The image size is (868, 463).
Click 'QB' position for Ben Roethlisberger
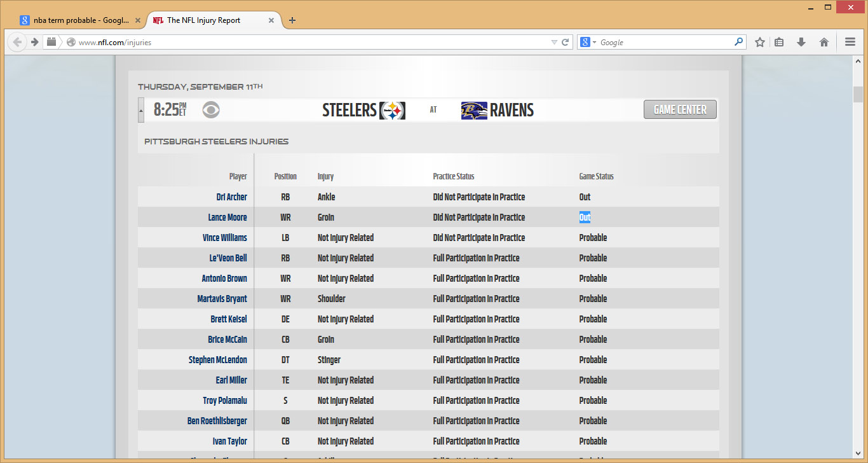285,421
